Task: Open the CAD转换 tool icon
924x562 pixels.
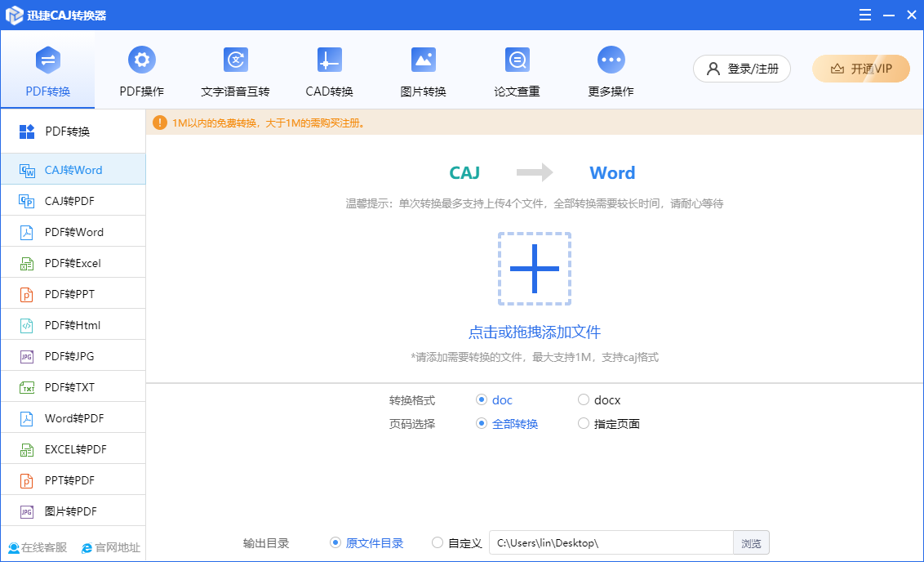Action: 329,60
